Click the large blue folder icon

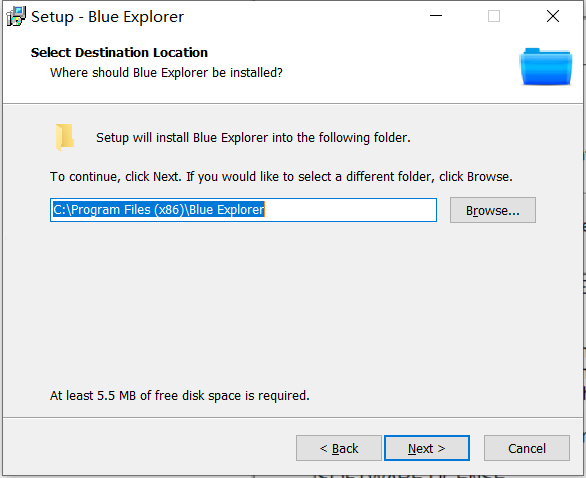(546, 67)
